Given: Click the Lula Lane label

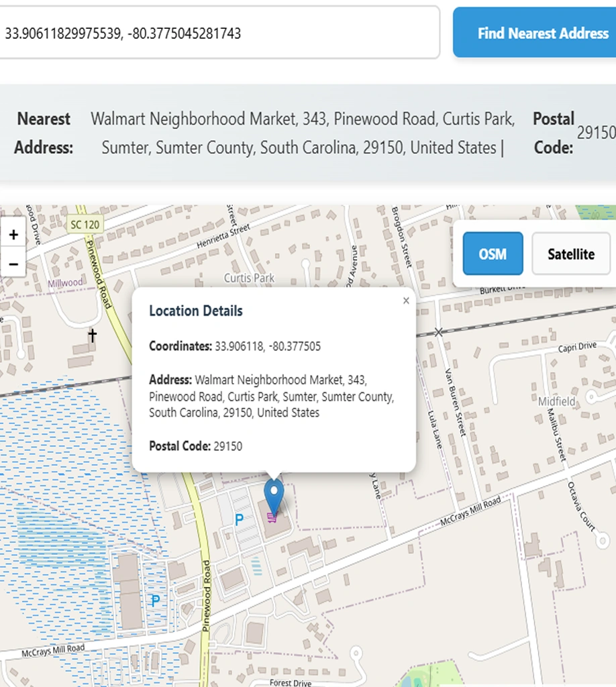Looking at the screenshot, I should pyautogui.click(x=435, y=429).
